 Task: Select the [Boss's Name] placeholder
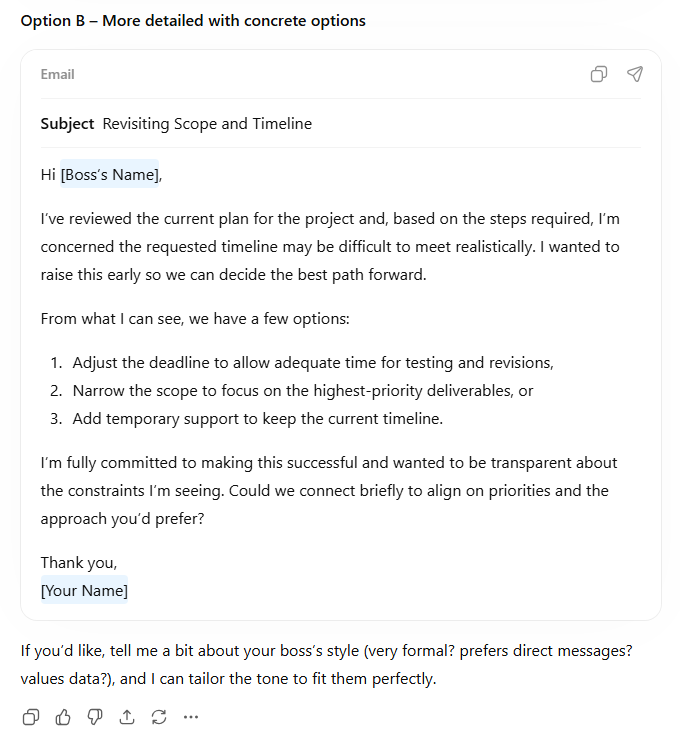109,175
